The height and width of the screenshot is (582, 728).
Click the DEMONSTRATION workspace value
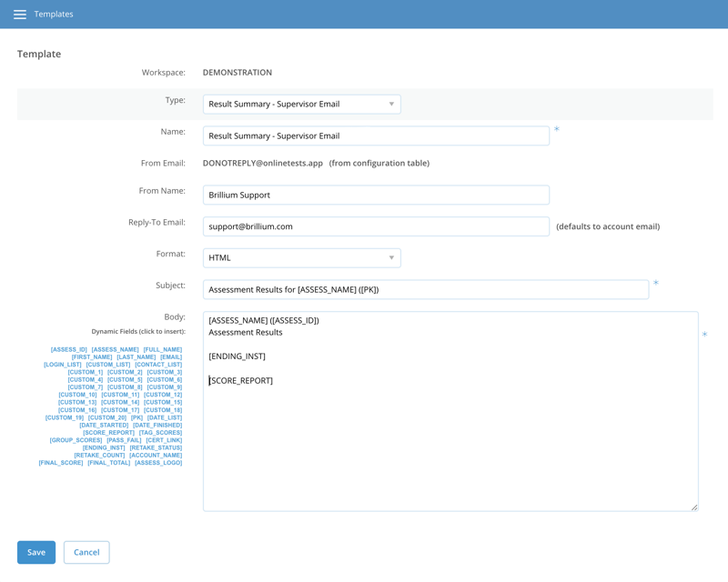click(238, 73)
